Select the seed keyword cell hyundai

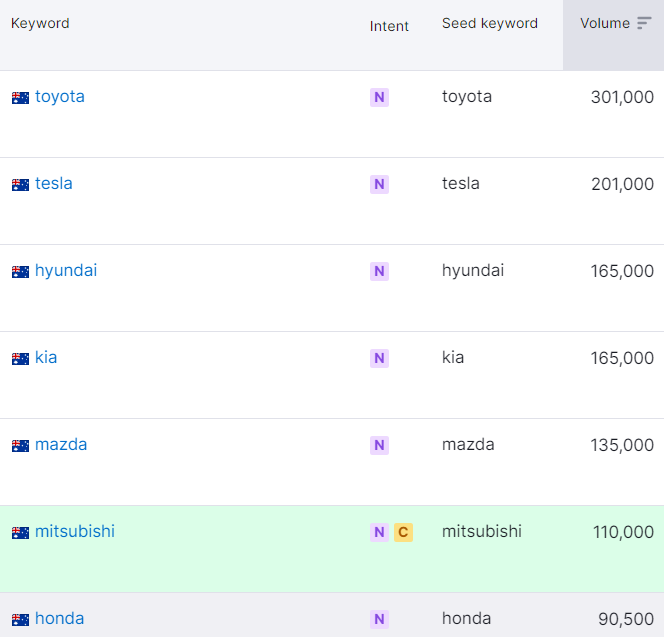point(473,271)
